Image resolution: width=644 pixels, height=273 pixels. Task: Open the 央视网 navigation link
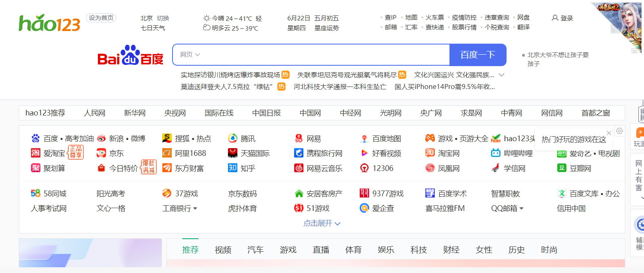[x=175, y=113]
